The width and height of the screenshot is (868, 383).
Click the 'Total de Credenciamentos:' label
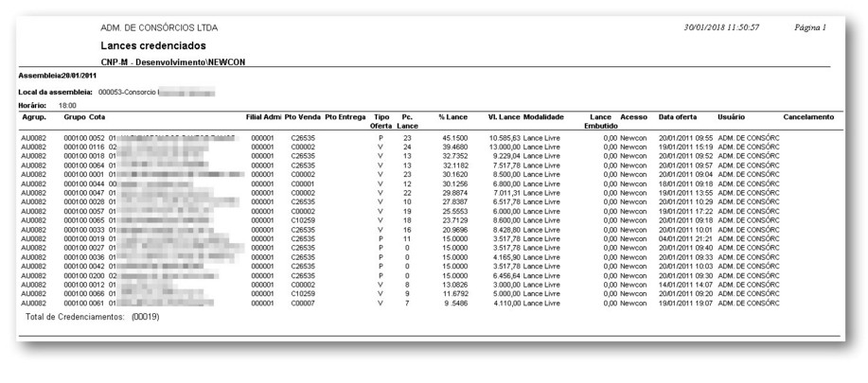pos(76,318)
